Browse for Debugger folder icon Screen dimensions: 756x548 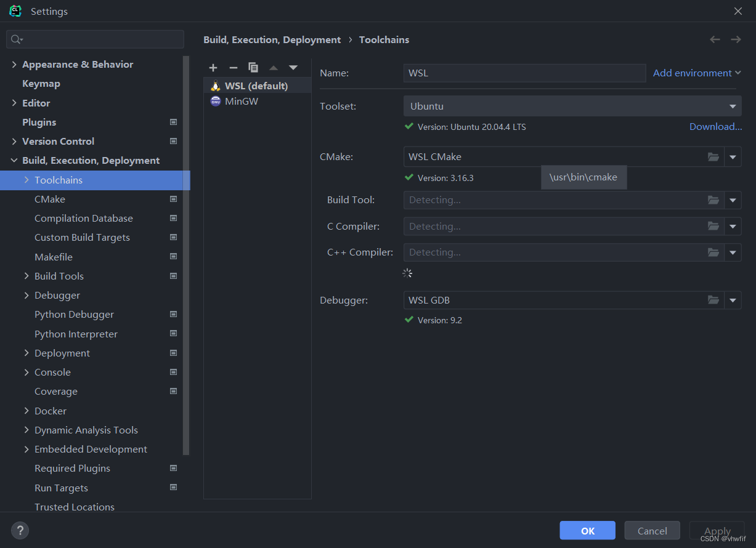[x=713, y=300]
